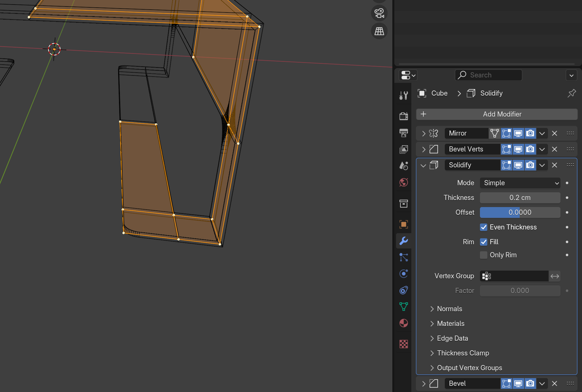This screenshot has height=392, width=582.
Task: Enable the Only Rim checkbox
Action: [483, 255]
